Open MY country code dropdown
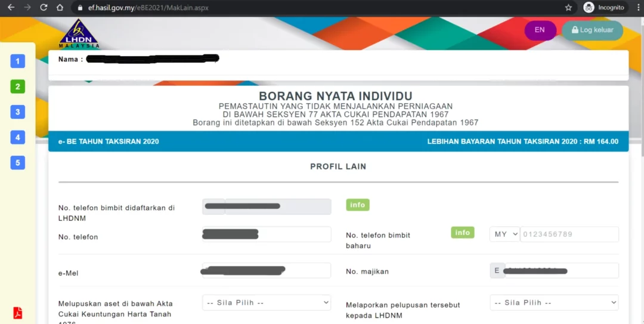The height and width of the screenshot is (324, 644). pos(504,234)
